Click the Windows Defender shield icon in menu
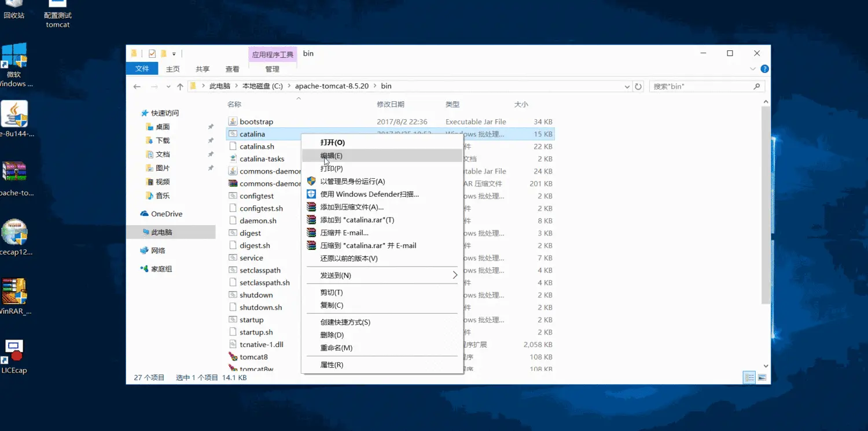 coord(311,194)
